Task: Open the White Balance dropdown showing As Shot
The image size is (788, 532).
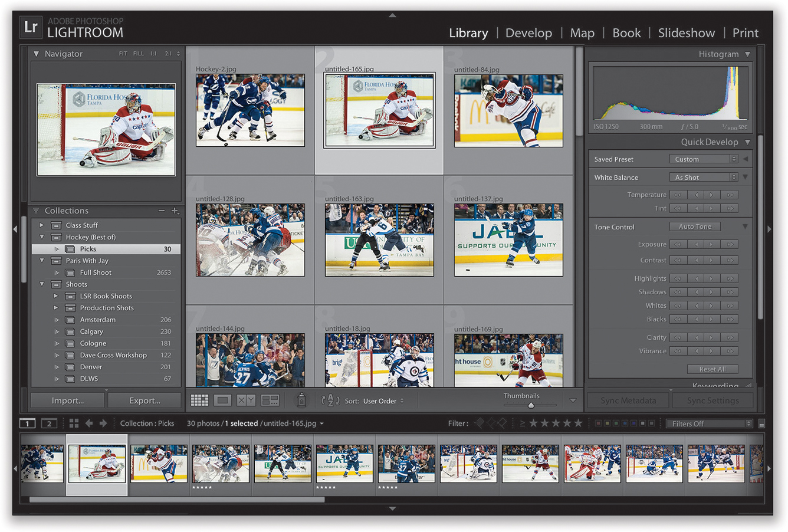Action: pos(704,178)
